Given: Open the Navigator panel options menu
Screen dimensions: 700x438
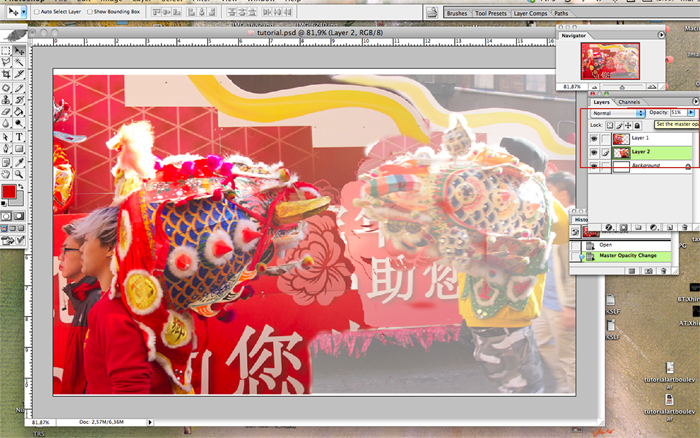Looking at the screenshot, I should (661, 35).
